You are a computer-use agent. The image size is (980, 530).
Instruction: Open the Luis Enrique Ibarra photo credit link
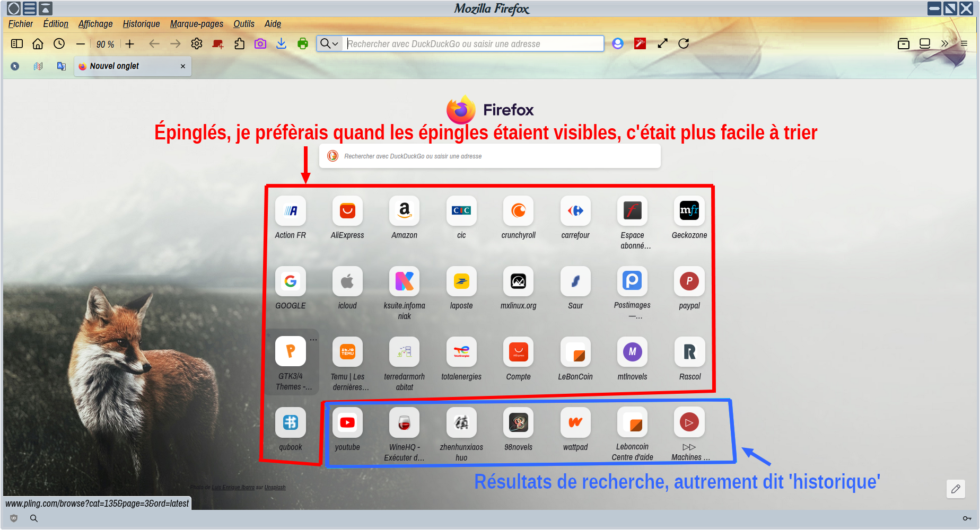coord(233,488)
